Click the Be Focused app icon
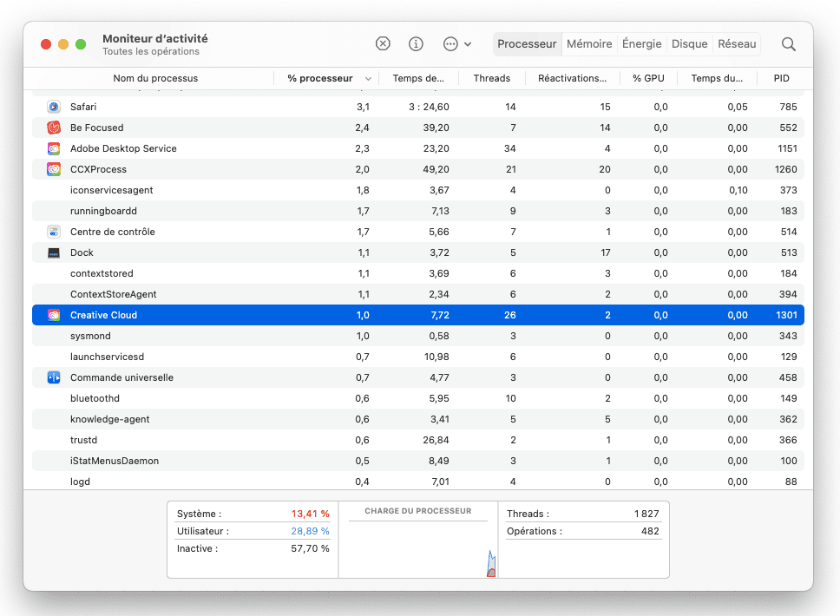The height and width of the screenshot is (616, 840). point(54,128)
